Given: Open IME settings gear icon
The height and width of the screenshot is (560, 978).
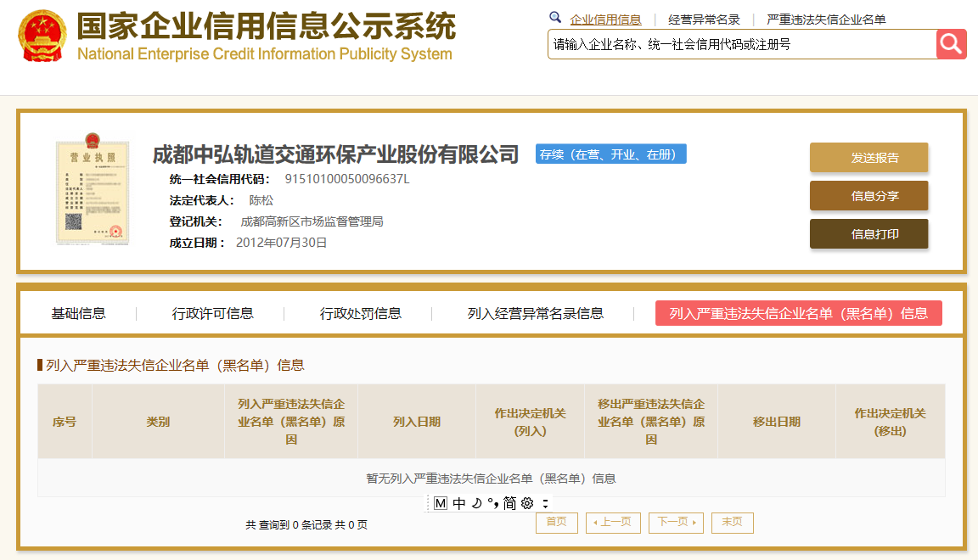Looking at the screenshot, I should (527, 503).
